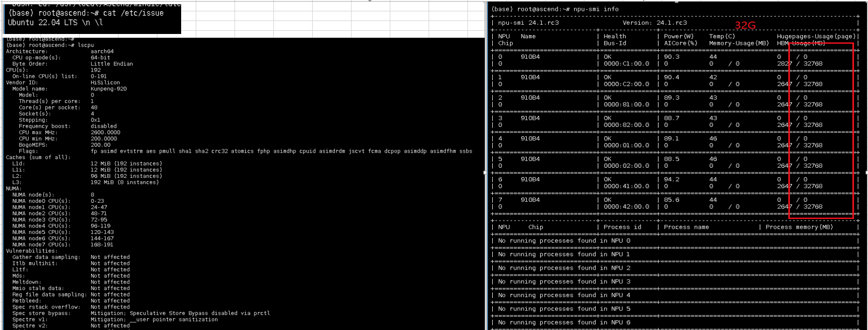Select the temperature '42' of NPU 1
This screenshot has width=868, height=330.
tap(713, 77)
